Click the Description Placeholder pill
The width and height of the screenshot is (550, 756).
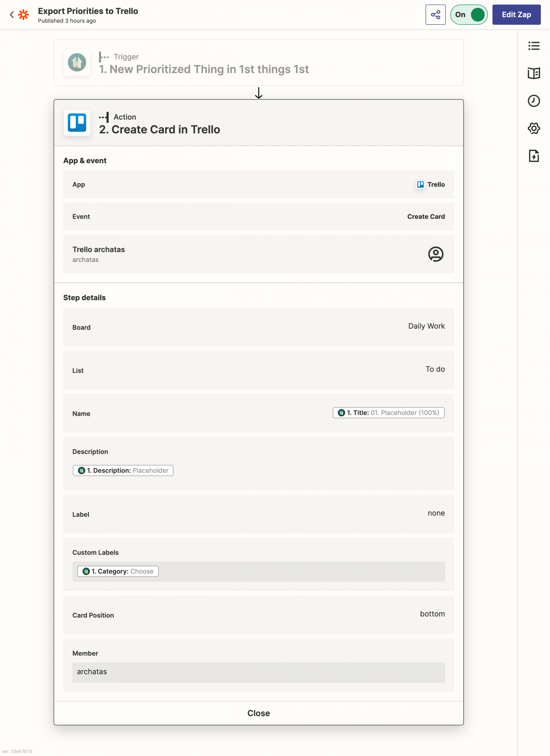[123, 471]
